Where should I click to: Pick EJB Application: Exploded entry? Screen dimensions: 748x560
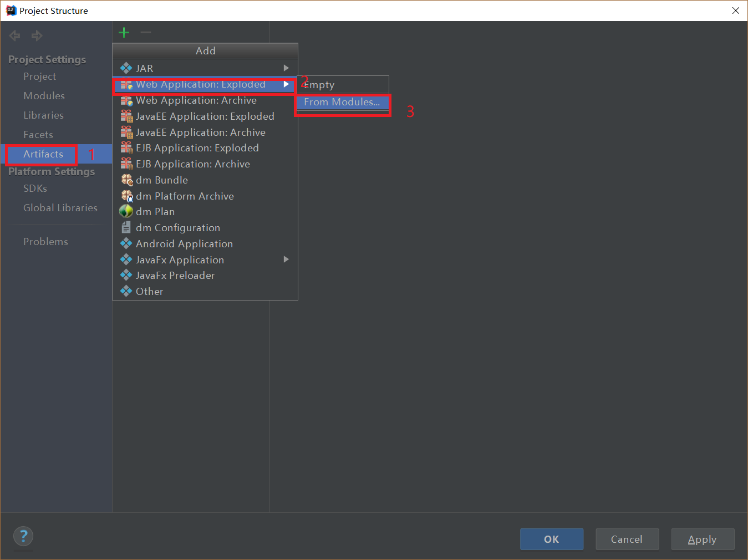coord(205,148)
